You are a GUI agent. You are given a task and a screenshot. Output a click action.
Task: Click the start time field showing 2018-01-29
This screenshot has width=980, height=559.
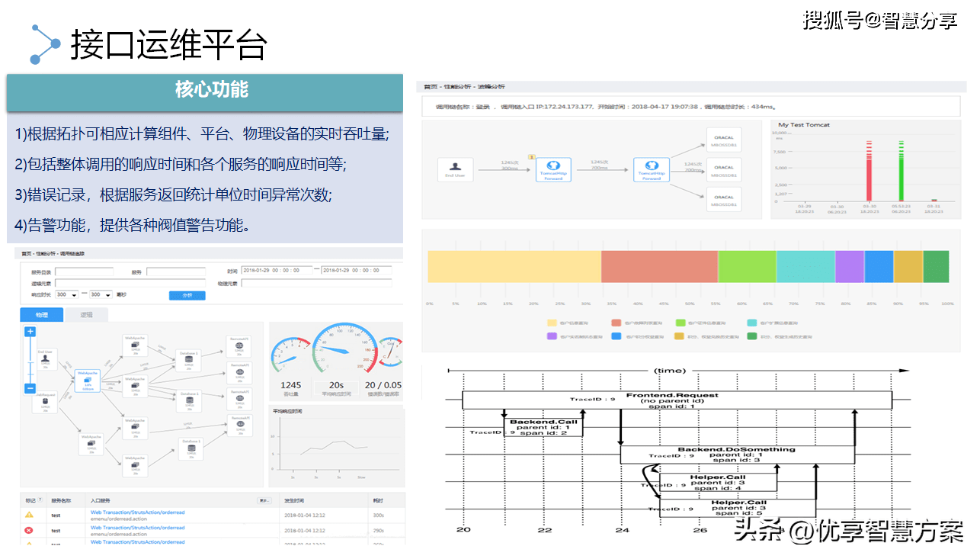coord(277,271)
